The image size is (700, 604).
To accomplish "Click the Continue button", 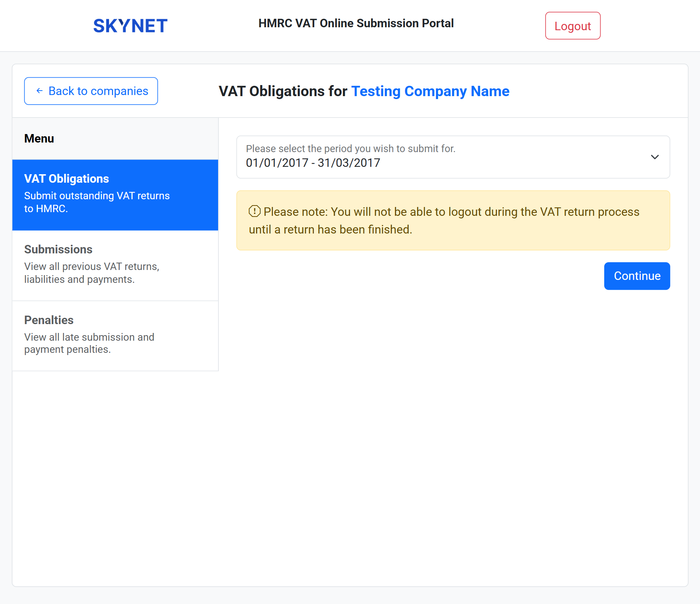I will 637,276.
